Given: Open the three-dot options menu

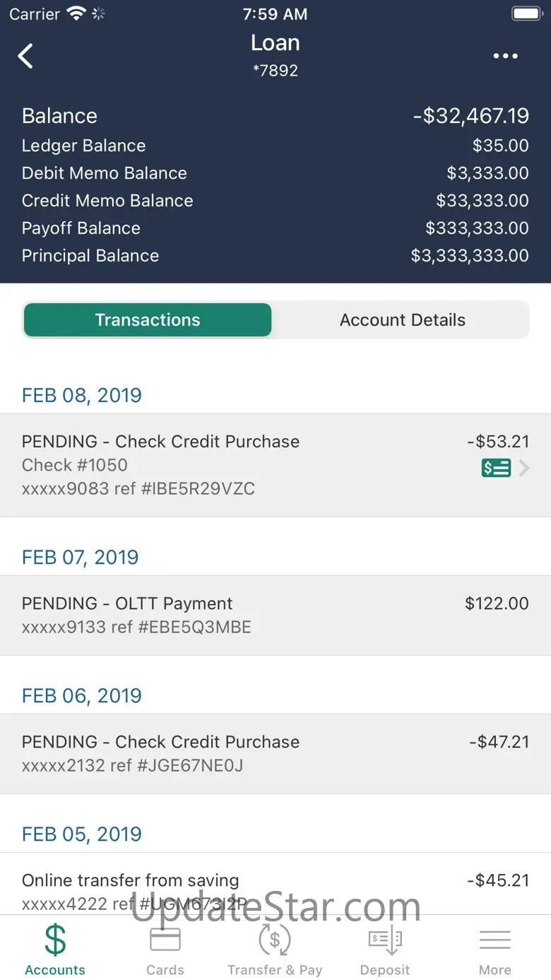Looking at the screenshot, I should point(505,57).
